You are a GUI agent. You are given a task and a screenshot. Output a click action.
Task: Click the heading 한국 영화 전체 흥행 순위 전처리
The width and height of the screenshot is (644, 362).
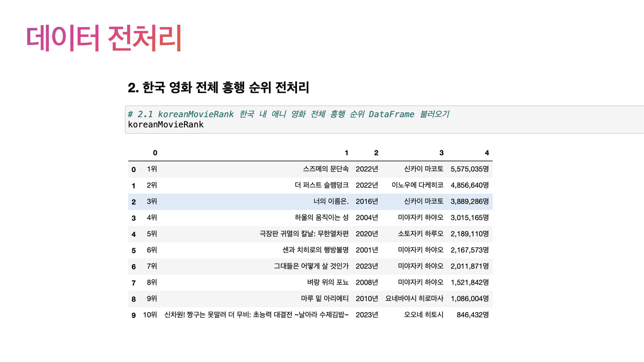[218, 87]
